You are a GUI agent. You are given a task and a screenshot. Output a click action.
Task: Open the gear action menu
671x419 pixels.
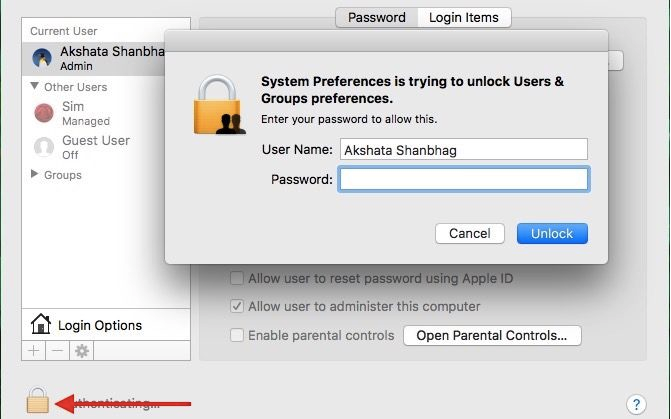(82, 351)
